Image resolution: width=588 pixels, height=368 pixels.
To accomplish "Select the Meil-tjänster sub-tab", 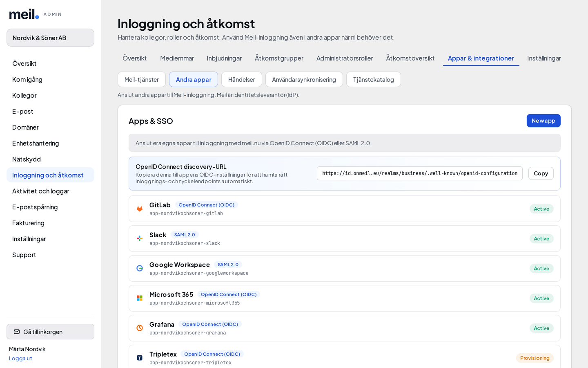I will point(142,79).
